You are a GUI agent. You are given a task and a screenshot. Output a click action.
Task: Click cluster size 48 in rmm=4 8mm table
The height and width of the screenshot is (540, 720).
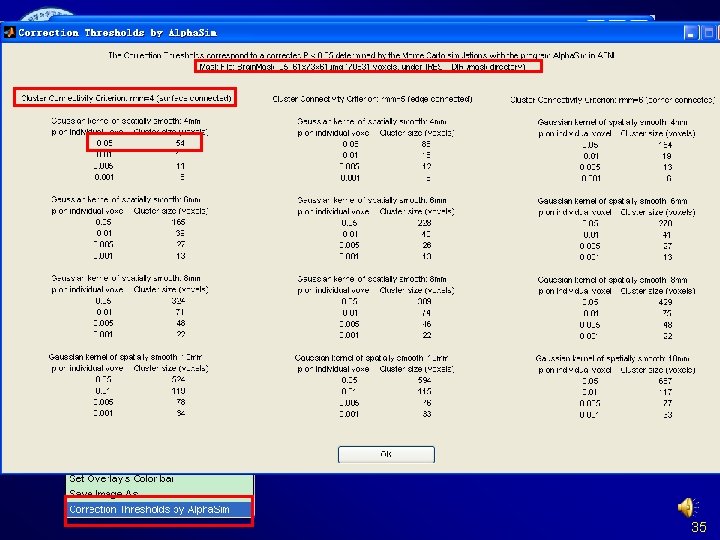(180, 323)
